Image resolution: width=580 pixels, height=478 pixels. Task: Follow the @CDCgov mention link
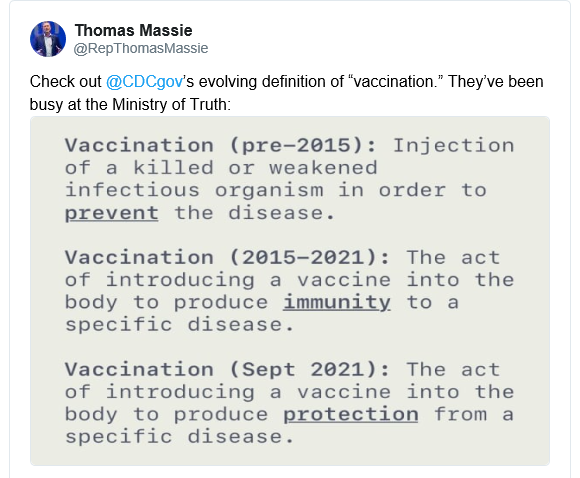coord(145,82)
